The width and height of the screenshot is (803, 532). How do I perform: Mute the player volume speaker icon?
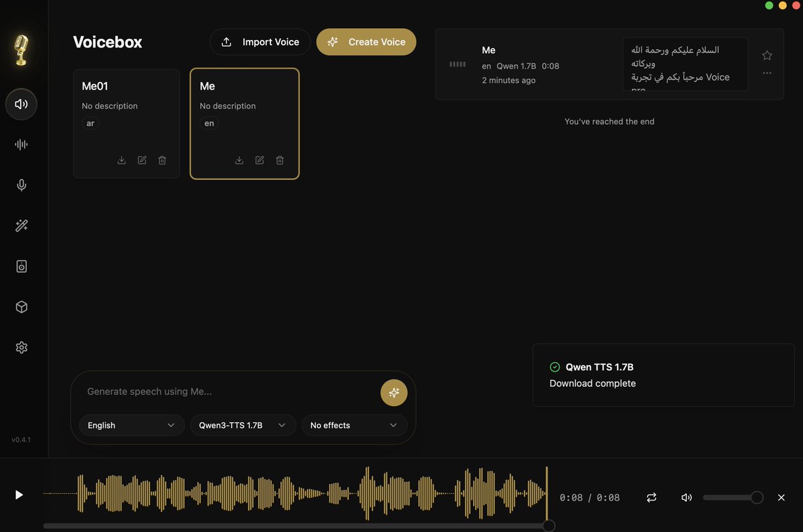click(x=687, y=497)
